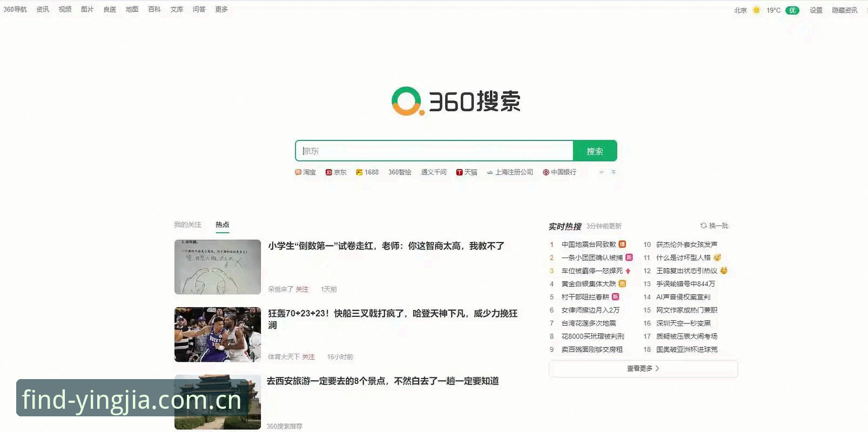Click the rising arrow beside 车位被霸停一怒焊死
The image size is (868, 432).
628,271
